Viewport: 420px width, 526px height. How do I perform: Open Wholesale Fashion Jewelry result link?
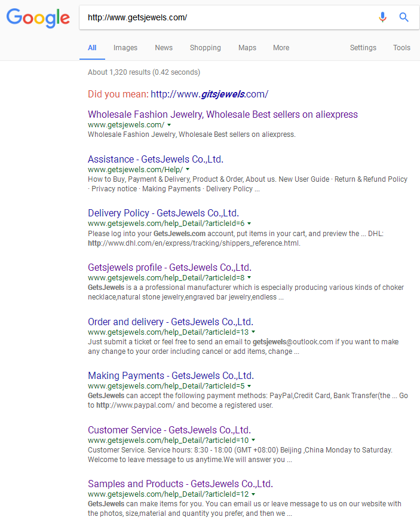pyautogui.click(x=222, y=114)
